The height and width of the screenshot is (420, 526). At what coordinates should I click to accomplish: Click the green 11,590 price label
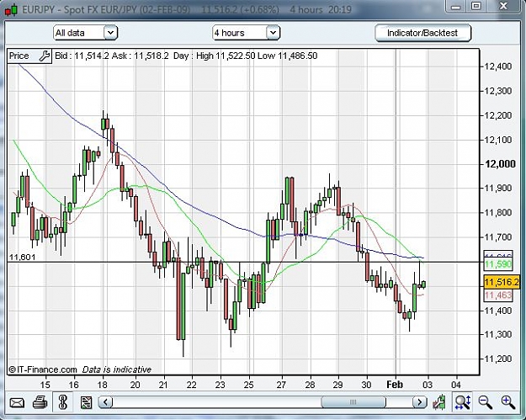click(498, 264)
